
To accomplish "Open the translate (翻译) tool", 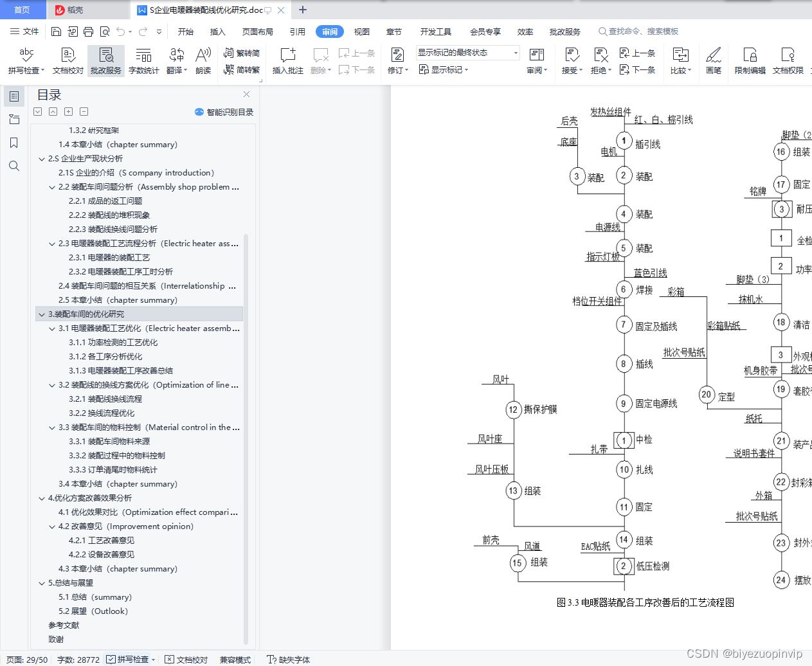I will (x=177, y=61).
